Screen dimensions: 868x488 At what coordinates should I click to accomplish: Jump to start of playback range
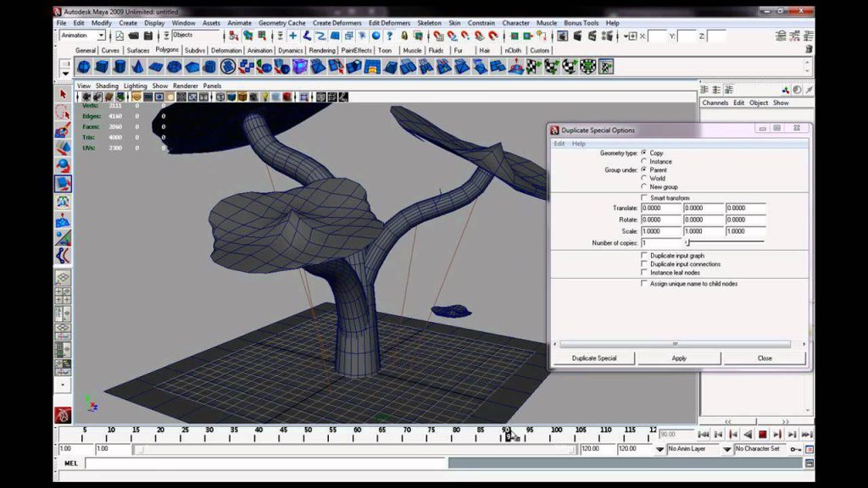point(703,435)
